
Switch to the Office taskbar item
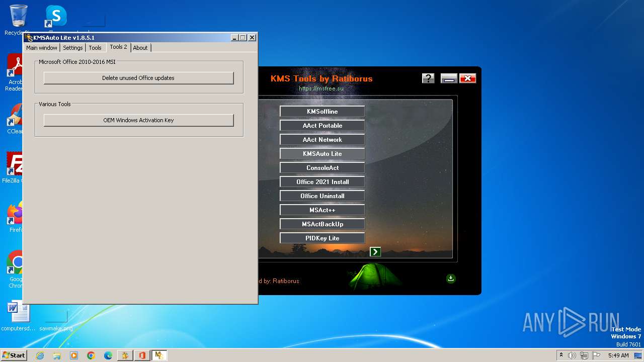(142, 355)
